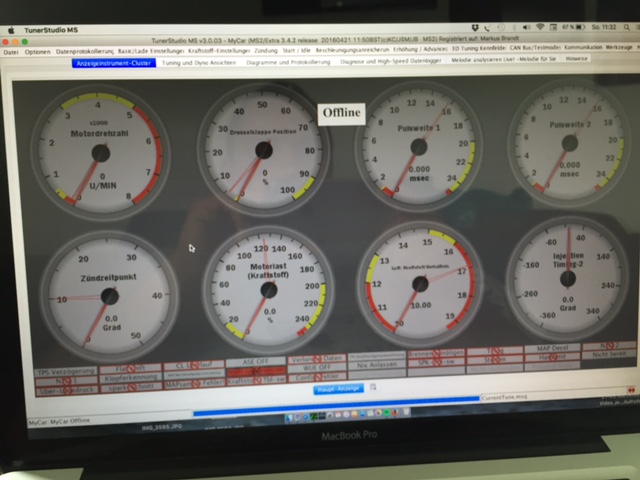Click the Motorlast (Kraftstoff) gauge
The height and width of the screenshot is (480, 640).
pyautogui.click(x=265, y=290)
